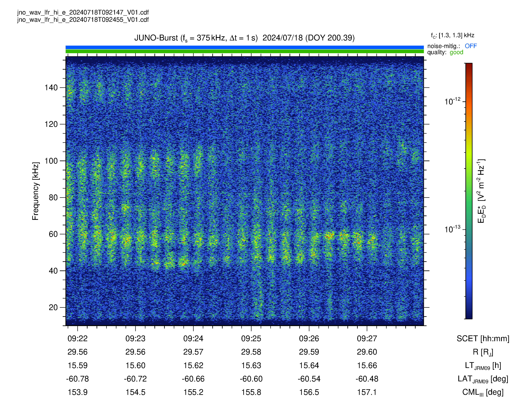Screen dimensions: 532x411
Task: Click the 09:25 time axis label
Action: (251, 338)
